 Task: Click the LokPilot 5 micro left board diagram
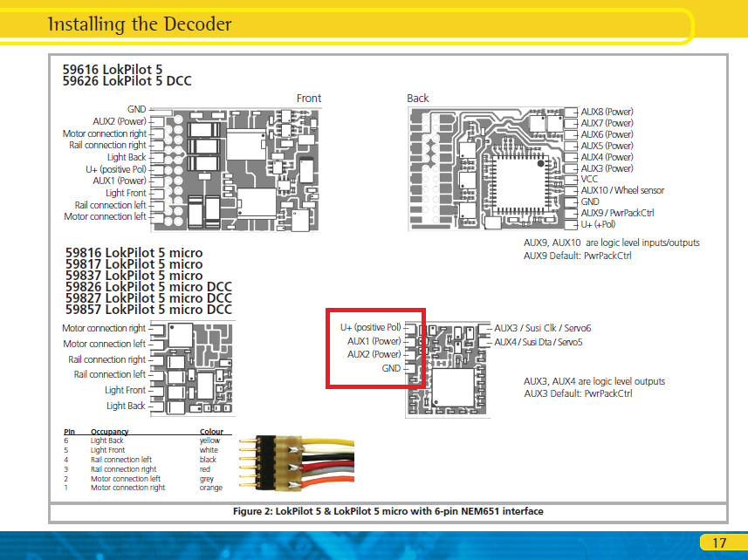(193, 368)
